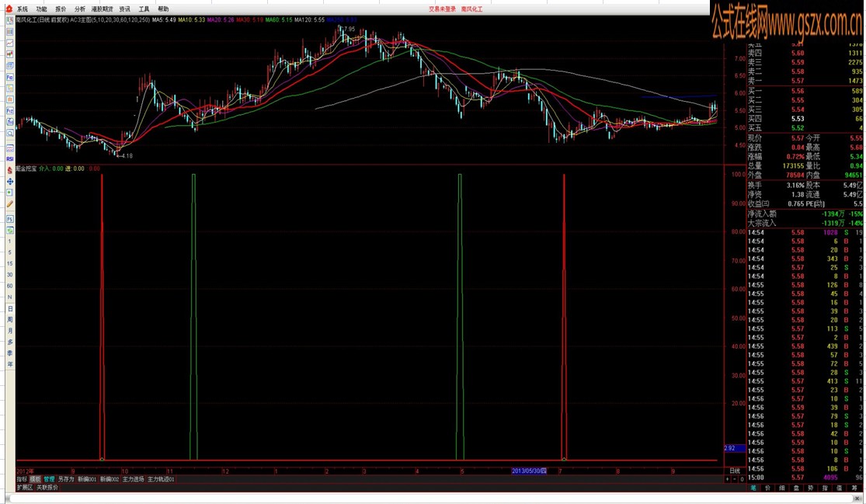Select the N custom period button
The image size is (866, 504).
[x=10, y=297]
